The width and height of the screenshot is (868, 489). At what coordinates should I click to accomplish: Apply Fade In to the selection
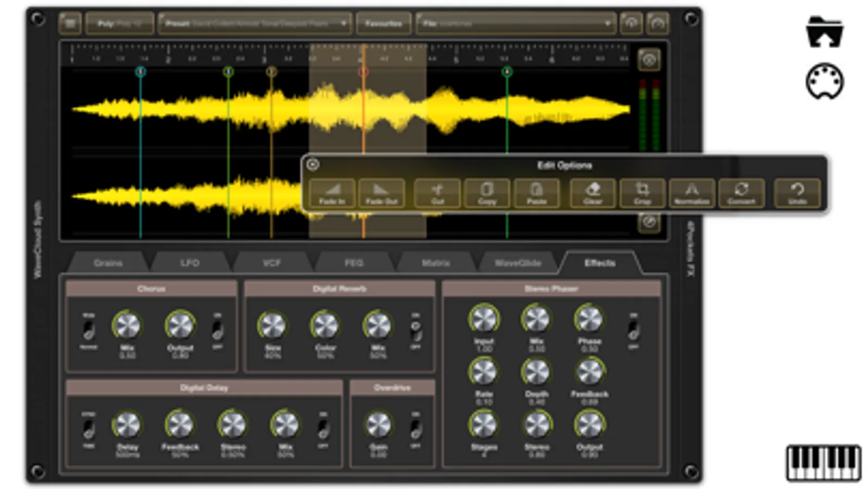pyautogui.click(x=332, y=193)
